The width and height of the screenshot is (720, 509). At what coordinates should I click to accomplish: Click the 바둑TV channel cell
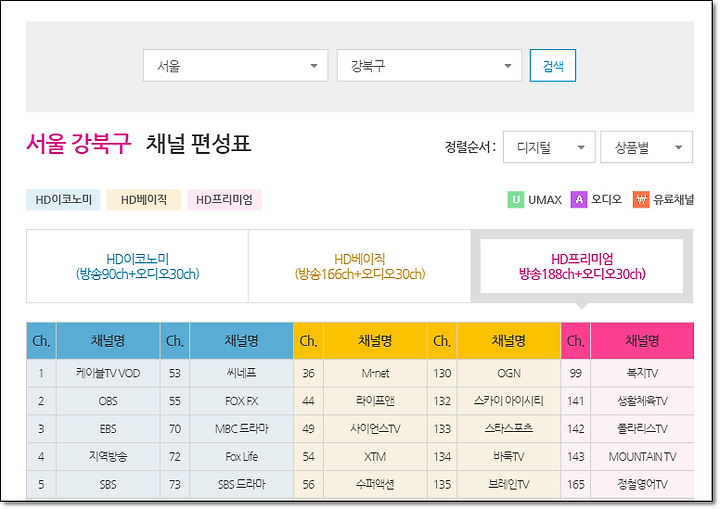pos(509,457)
